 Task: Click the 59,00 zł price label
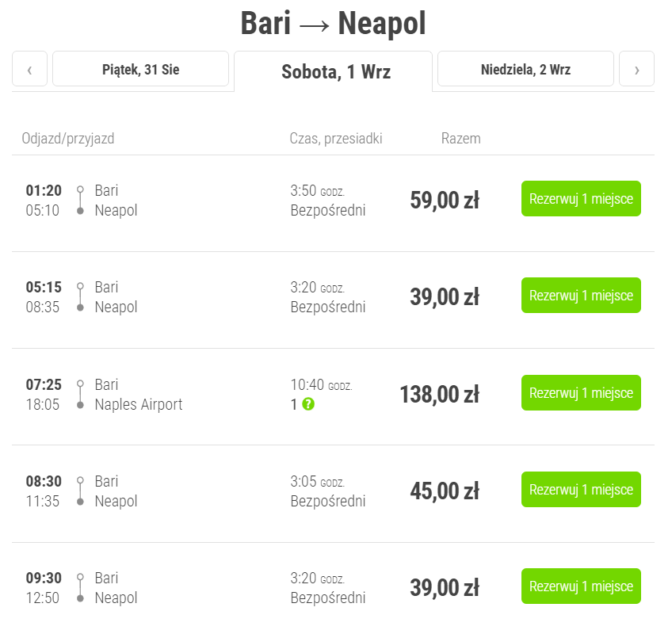coord(444,200)
